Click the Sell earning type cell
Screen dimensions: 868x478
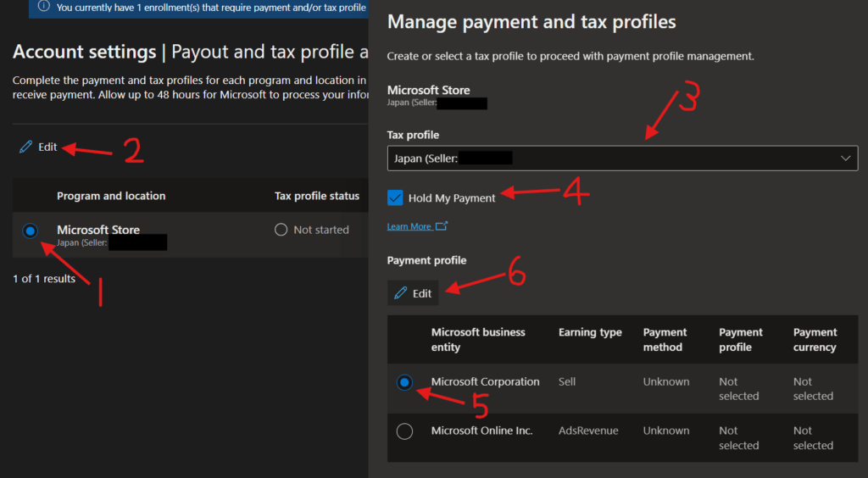pyautogui.click(x=567, y=381)
